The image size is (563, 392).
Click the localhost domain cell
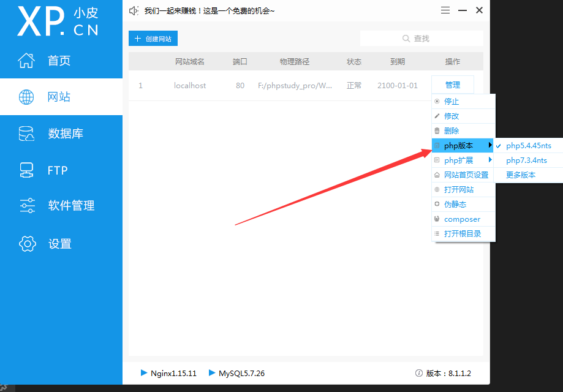(x=190, y=85)
